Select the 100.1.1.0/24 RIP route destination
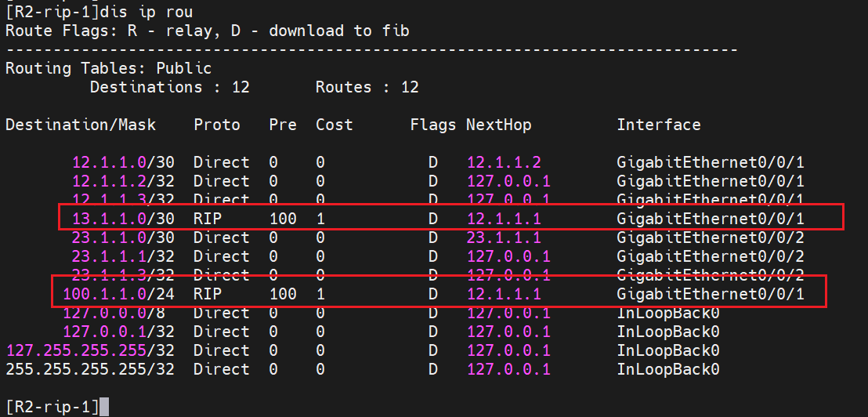The height and width of the screenshot is (417, 868). pos(118,294)
